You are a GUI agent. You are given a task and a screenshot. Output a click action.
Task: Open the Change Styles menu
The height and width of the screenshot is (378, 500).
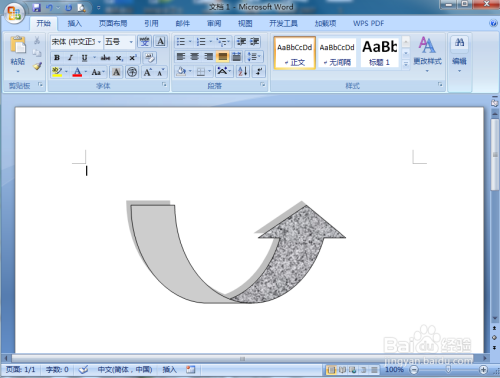pyautogui.click(x=427, y=55)
